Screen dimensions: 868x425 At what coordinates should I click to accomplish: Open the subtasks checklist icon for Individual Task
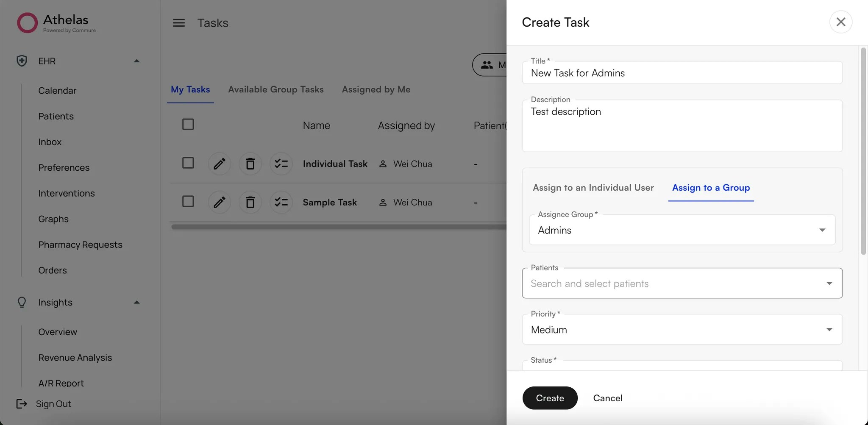(281, 164)
